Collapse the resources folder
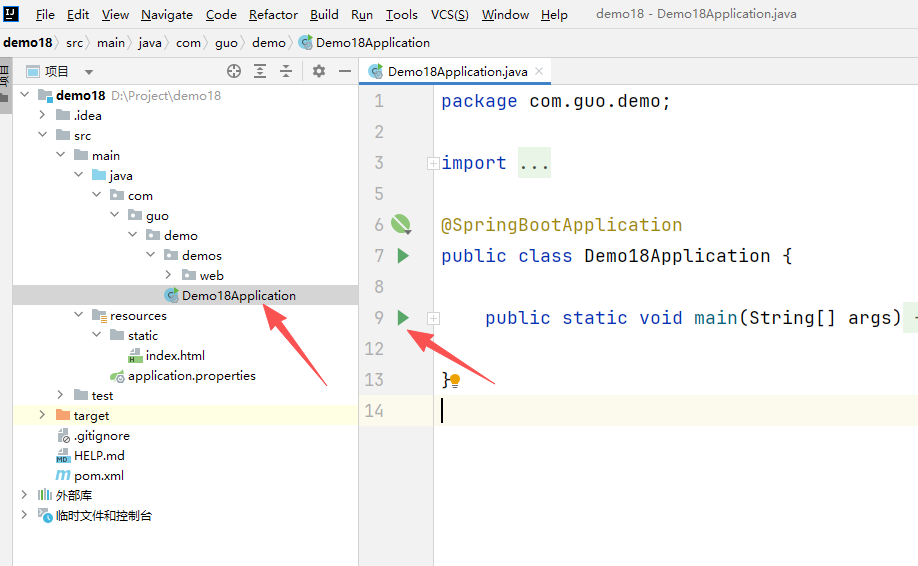This screenshot has height=566, width=918. point(78,315)
